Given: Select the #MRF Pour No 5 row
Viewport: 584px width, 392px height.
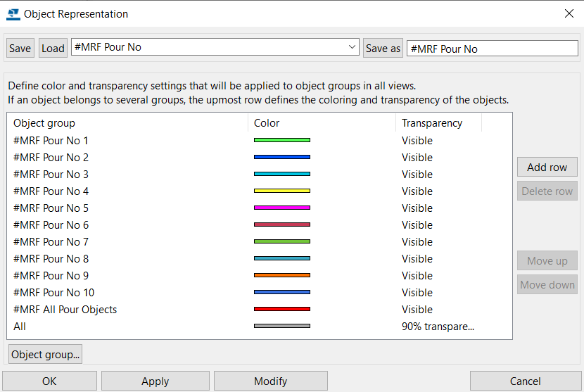Looking at the screenshot, I should point(260,208).
